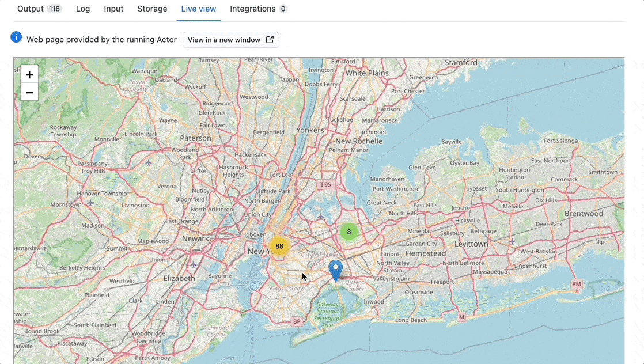Click the Hicksville label on map
This screenshot has height=364, width=644.
coord(467,221)
